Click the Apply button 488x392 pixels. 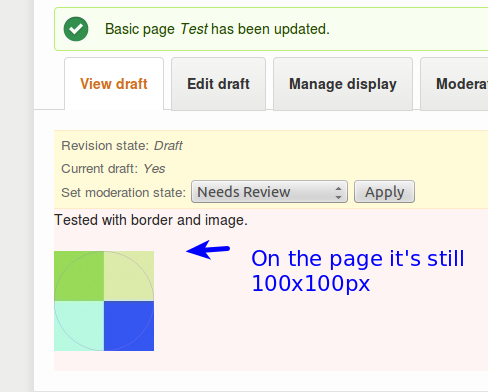384,192
